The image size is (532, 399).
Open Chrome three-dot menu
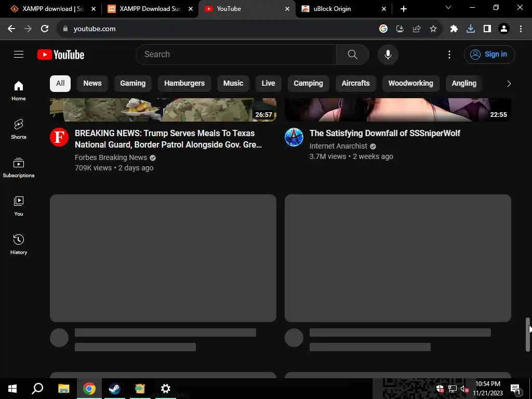click(521, 29)
